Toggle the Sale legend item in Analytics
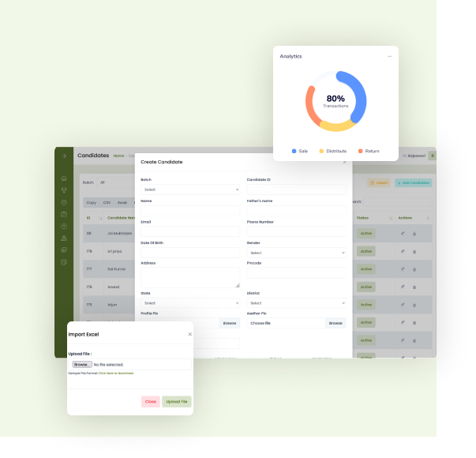The height and width of the screenshot is (458, 476). 298,151
